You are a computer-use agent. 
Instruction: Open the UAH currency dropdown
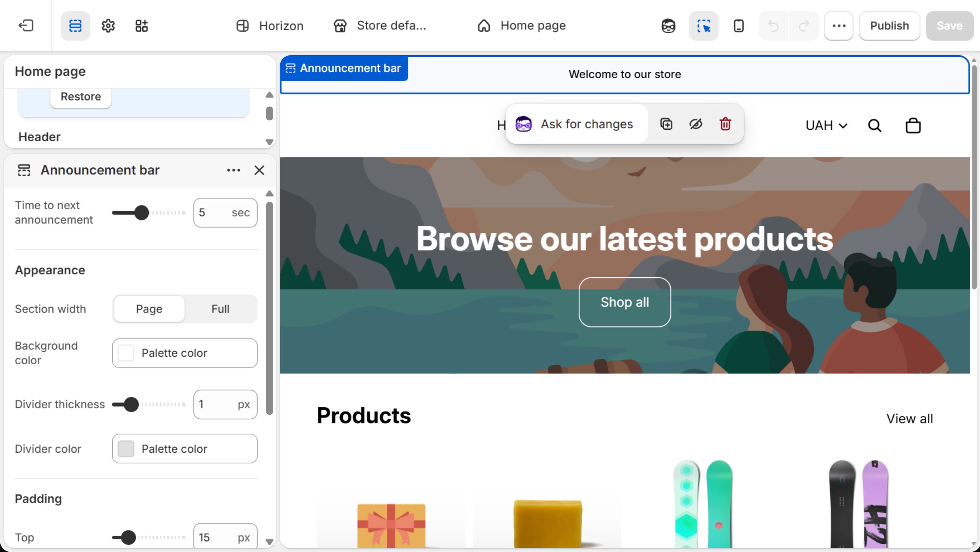coord(826,125)
